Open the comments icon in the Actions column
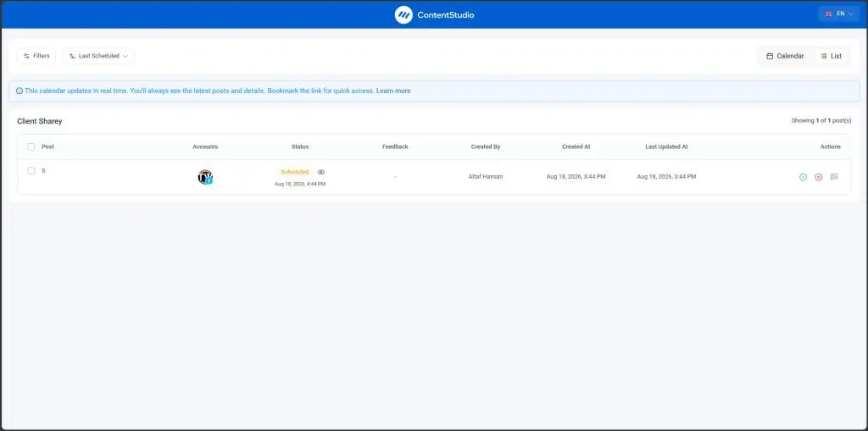This screenshot has height=431, width=868. tap(834, 177)
